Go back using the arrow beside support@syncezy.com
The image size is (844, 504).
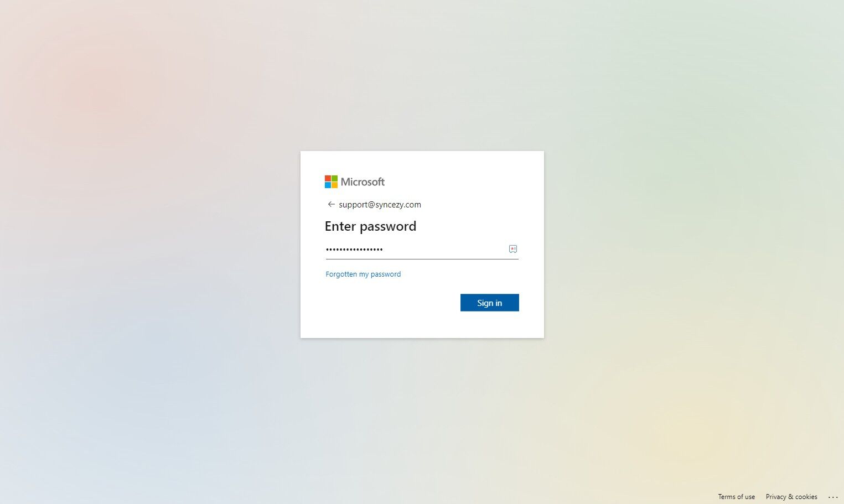[331, 204]
